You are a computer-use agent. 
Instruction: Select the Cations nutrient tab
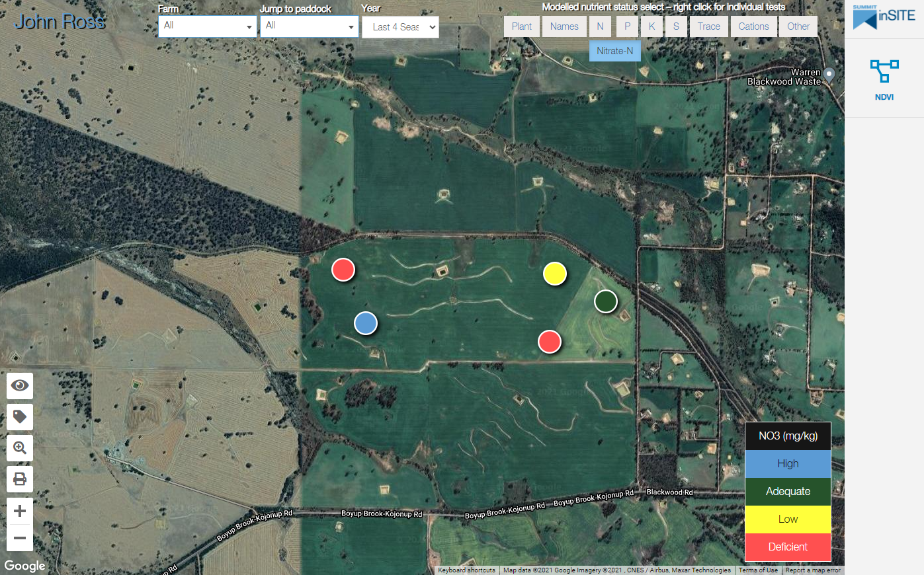tap(753, 26)
